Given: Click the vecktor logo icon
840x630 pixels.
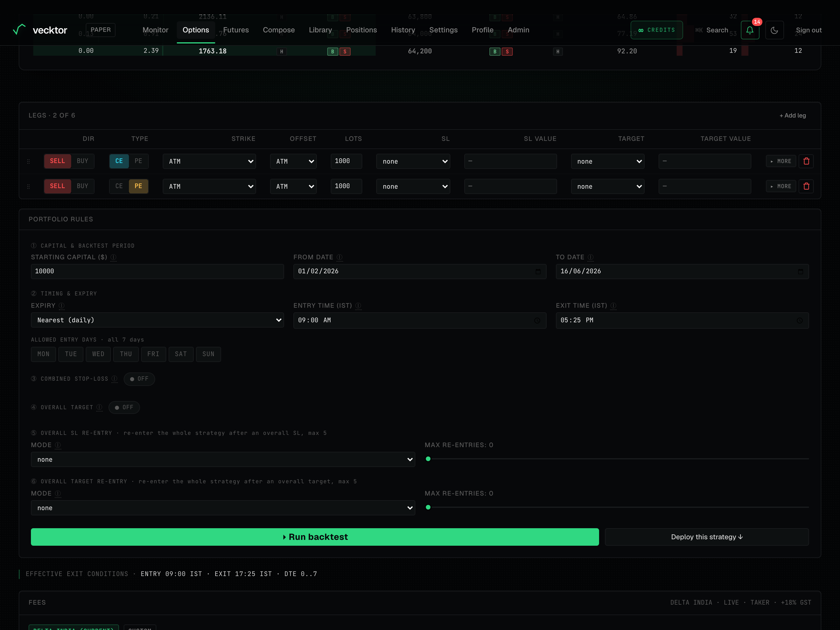Looking at the screenshot, I should pos(19,30).
